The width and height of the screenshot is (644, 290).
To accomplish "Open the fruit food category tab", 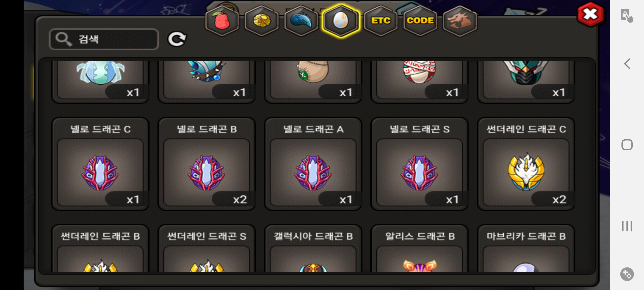I will (222, 21).
